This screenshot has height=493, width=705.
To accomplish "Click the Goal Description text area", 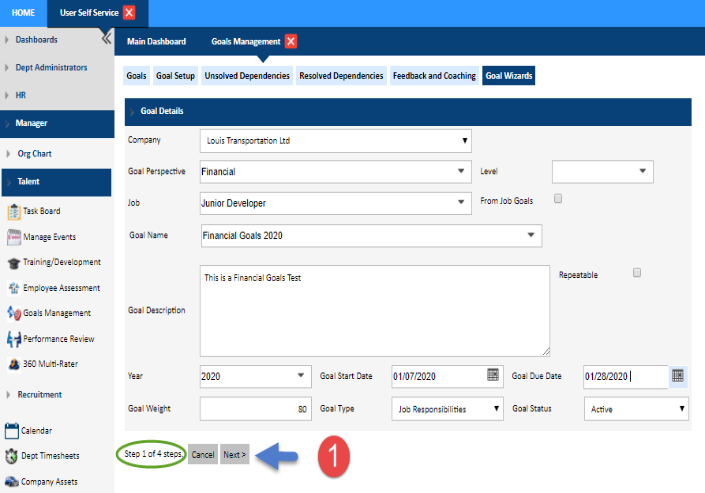I will click(375, 310).
